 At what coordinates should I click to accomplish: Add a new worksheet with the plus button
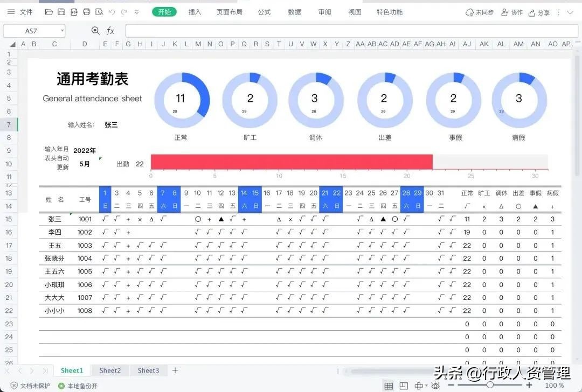[175, 370]
